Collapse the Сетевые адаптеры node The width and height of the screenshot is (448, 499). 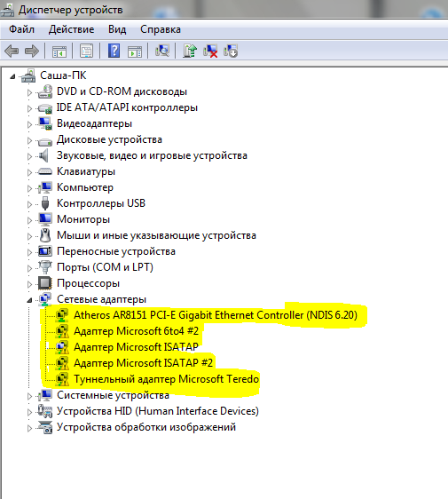(29, 300)
